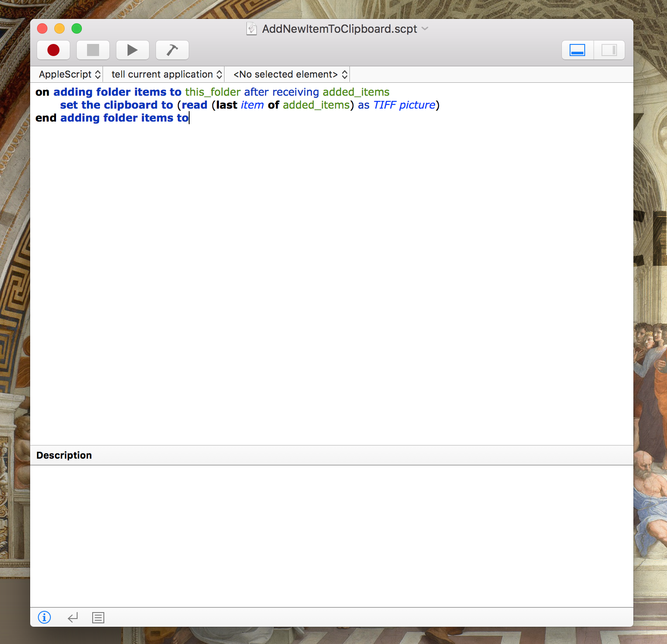Click the script document icon in titlebar
This screenshot has width=667, height=644.
point(252,28)
